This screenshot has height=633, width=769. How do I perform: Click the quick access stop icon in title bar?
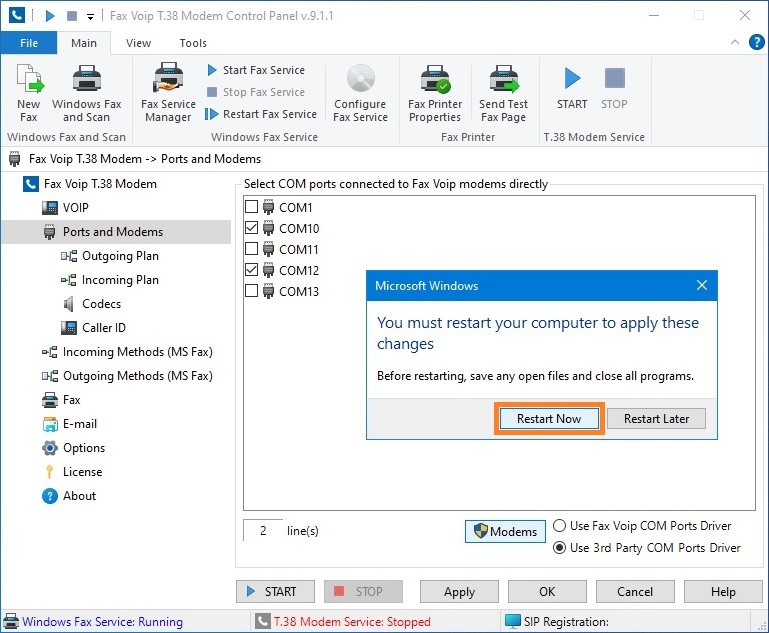click(x=72, y=16)
